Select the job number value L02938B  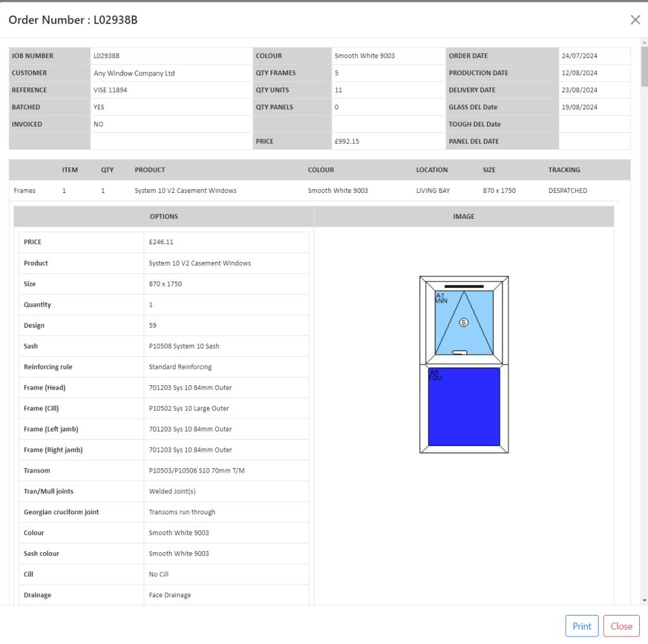pyautogui.click(x=106, y=56)
